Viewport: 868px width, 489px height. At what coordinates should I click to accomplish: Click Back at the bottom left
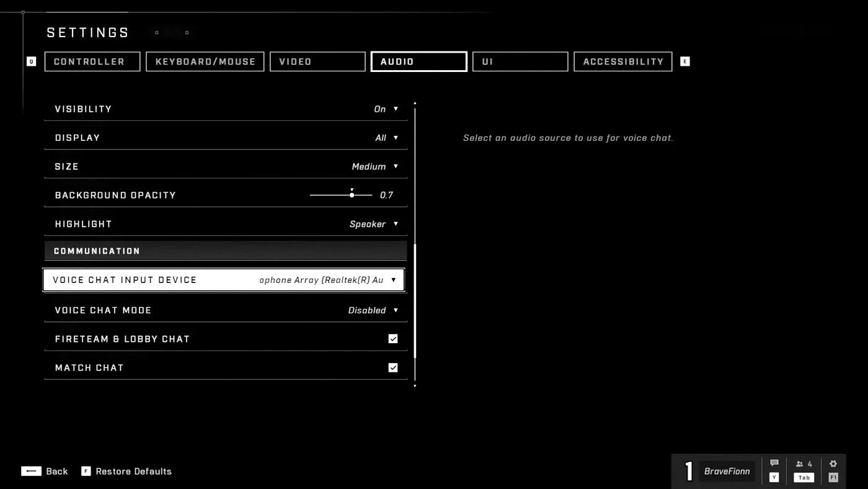tap(45, 471)
